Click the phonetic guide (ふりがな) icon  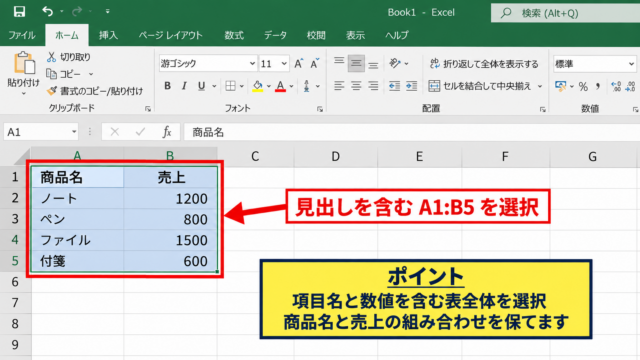tap(307, 86)
